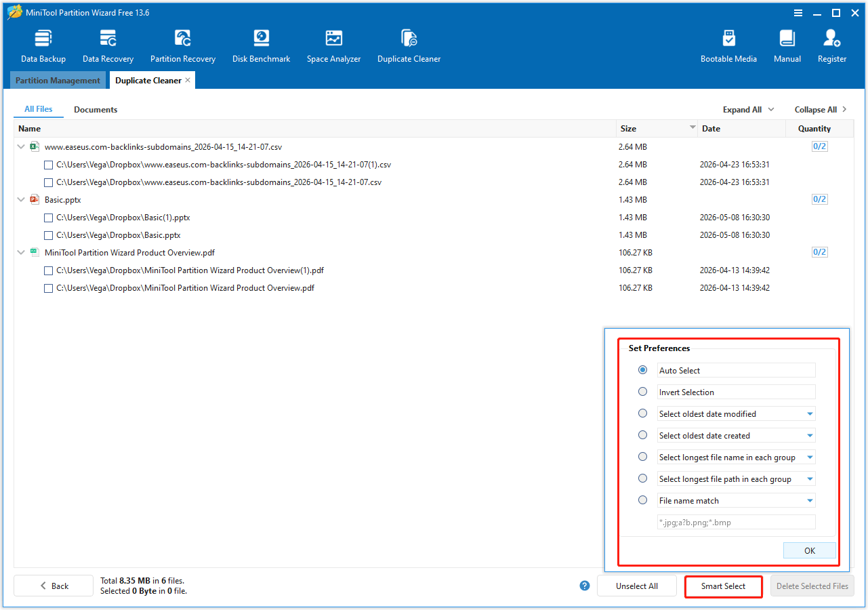Sort by the Name column header

click(x=315, y=128)
